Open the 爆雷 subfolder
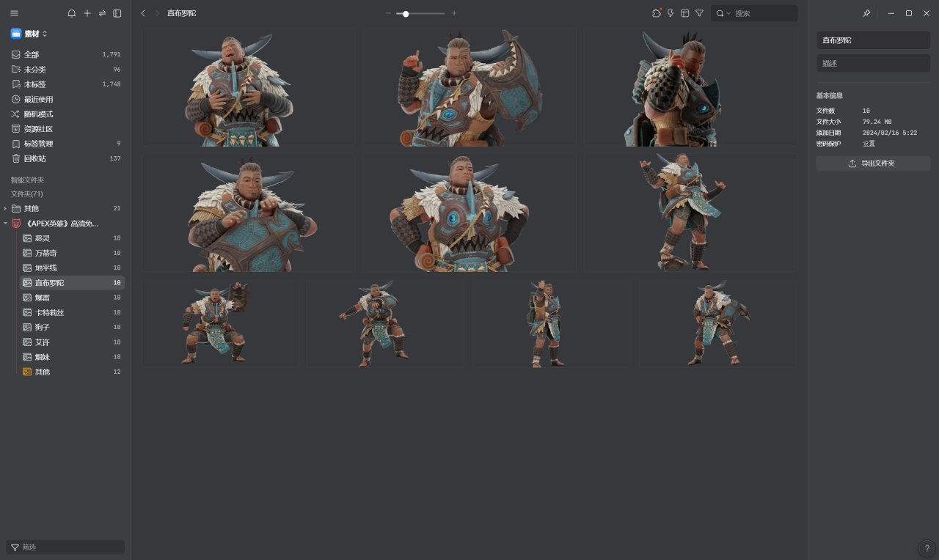 (71, 298)
